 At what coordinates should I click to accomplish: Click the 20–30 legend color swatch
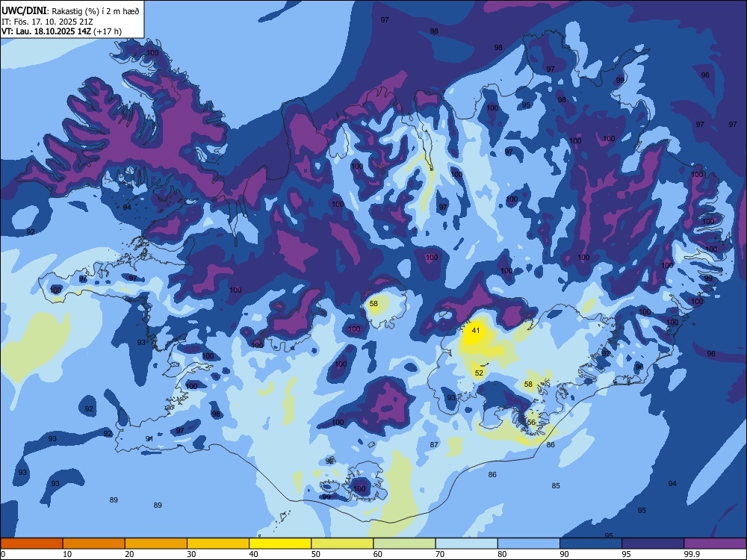pyautogui.click(x=156, y=544)
